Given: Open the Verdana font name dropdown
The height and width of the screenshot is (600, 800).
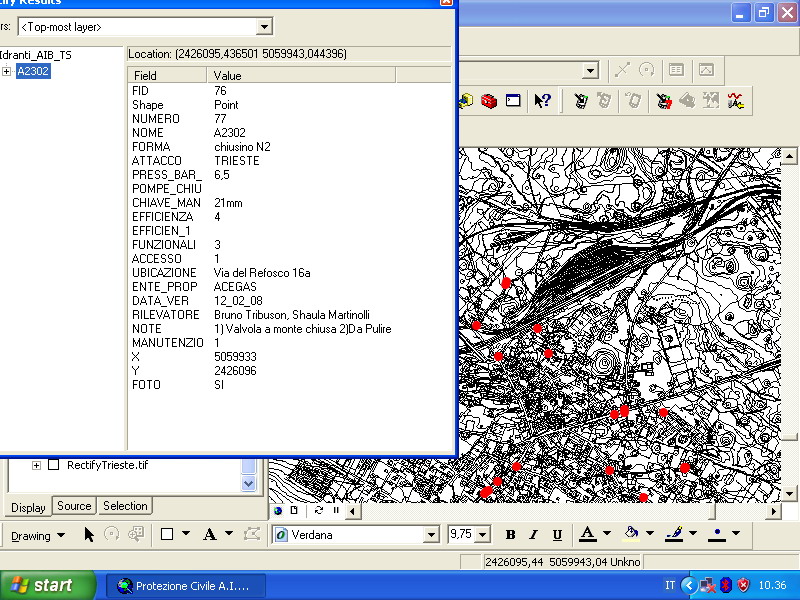Looking at the screenshot, I should coord(431,535).
